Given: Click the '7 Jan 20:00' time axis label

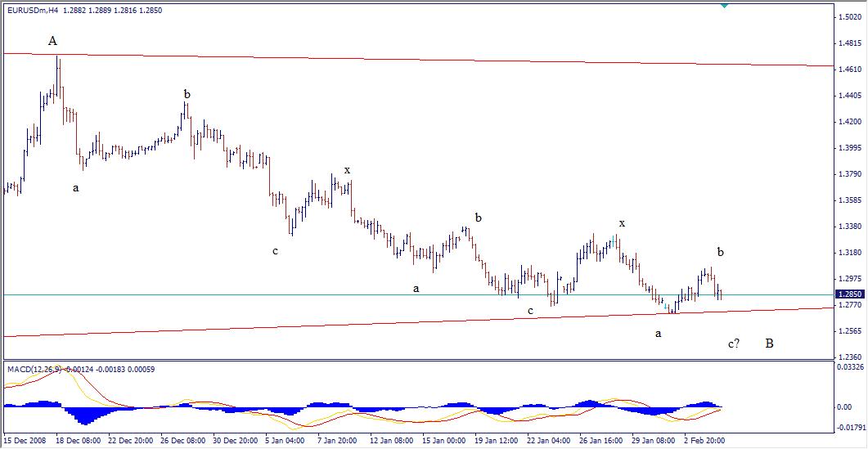Looking at the screenshot, I should 338,441.
